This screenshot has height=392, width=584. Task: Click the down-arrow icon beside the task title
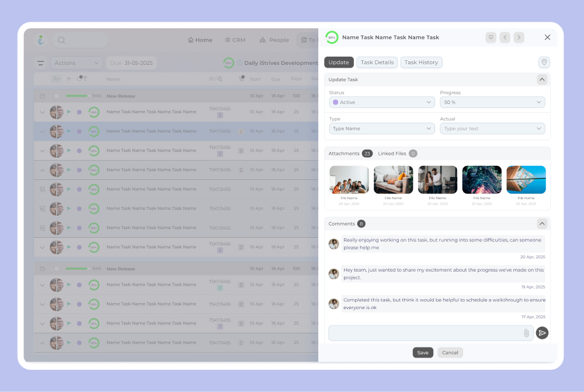pyautogui.click(x=491, y=37)
